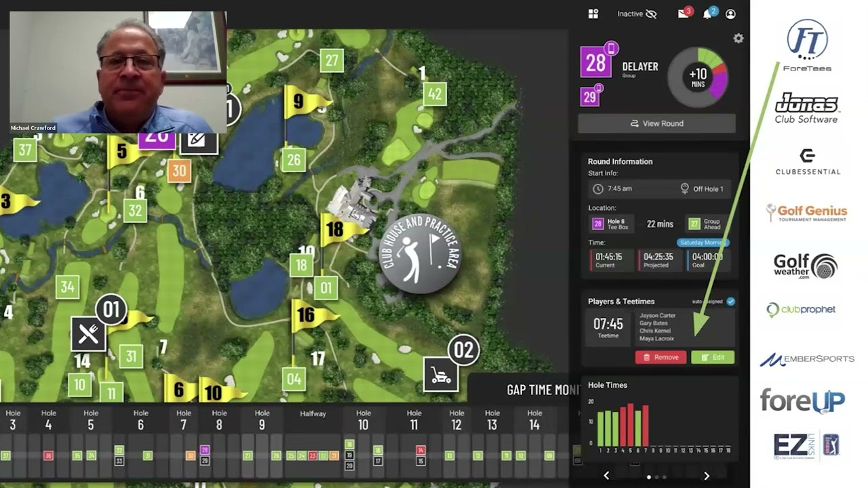Go to next panel page arrow
The height and width of the screenshot is (488, 868).
coord(706,476)
